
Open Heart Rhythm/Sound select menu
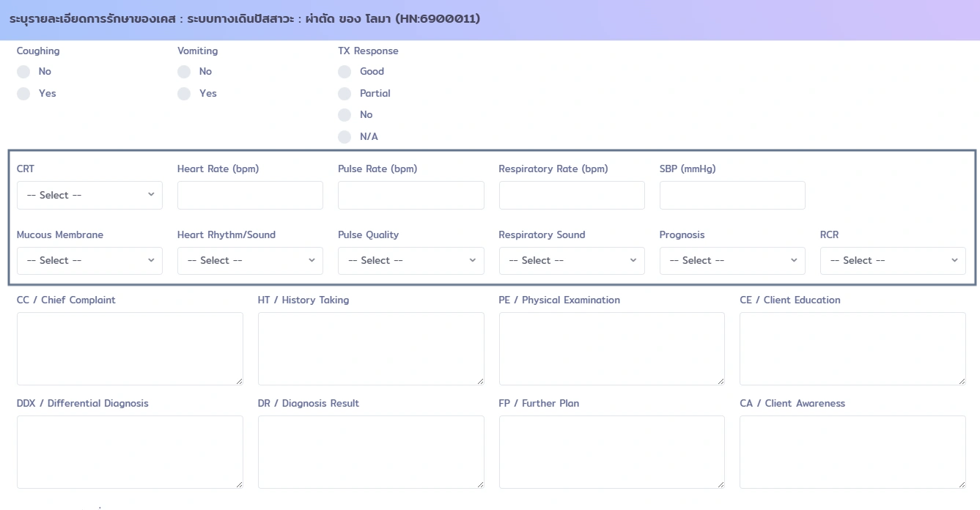[x=250, y=261]
